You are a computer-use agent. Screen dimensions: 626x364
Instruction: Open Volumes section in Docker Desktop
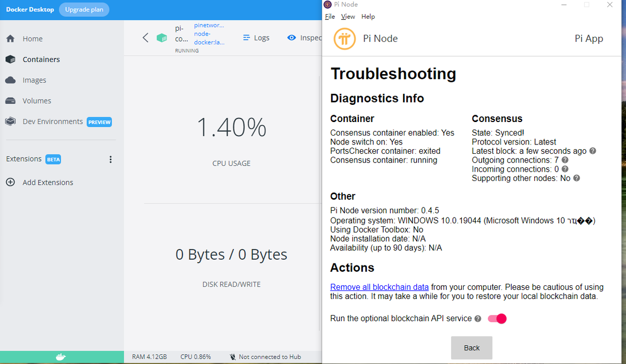(37, 101)
